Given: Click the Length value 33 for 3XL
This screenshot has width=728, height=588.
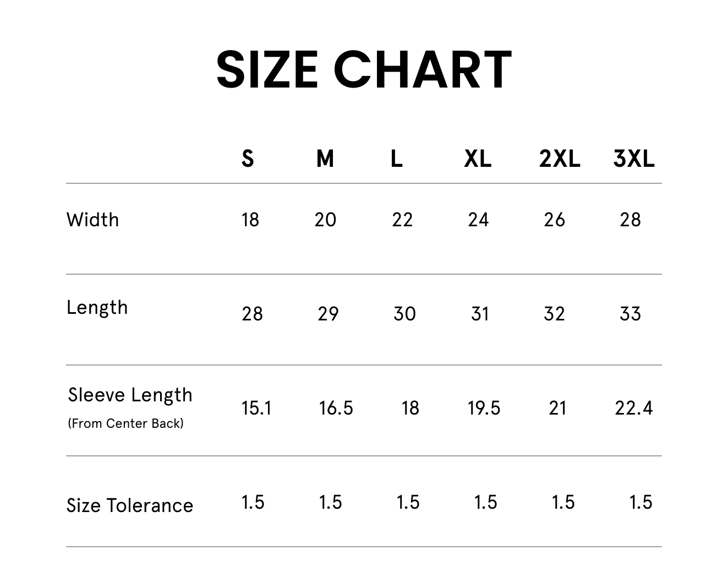Looking at the screenshot, I should pyautogui.click(x=631, y=314).
